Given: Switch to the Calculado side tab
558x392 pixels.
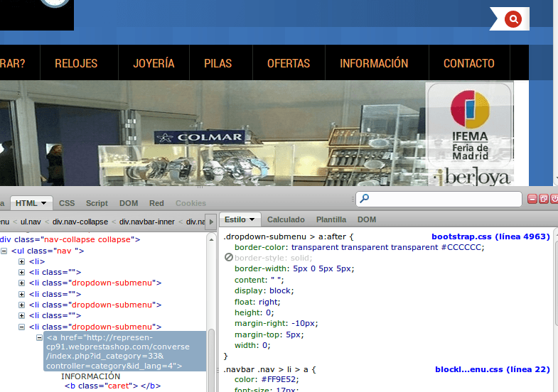Looking at the screenshot, I should (286, 219).
